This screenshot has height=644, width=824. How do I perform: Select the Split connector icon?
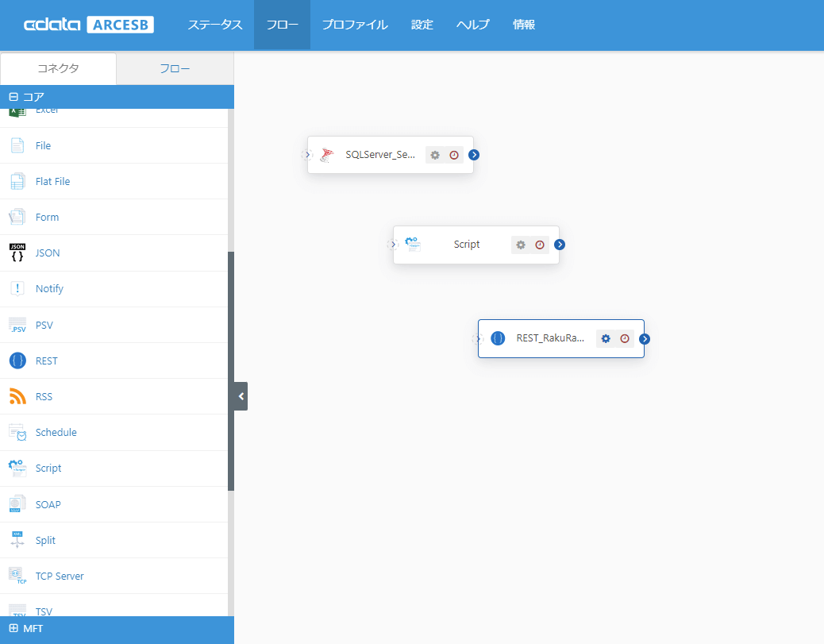click(17, 540)
